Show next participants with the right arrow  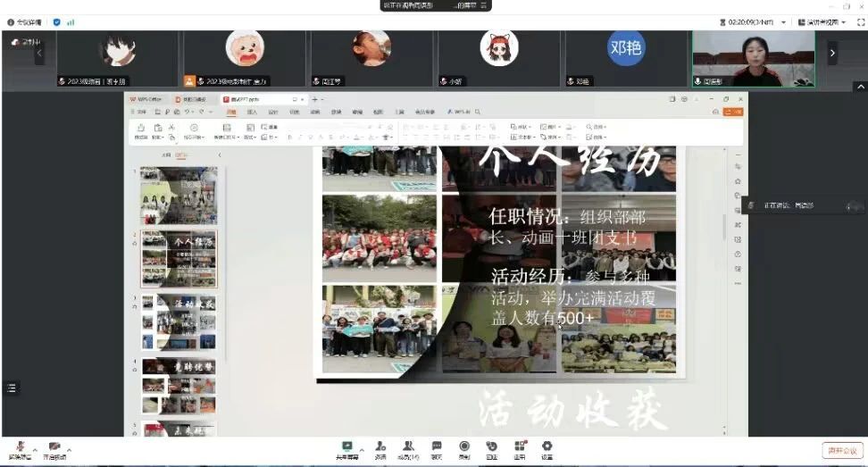pos(832,54)
